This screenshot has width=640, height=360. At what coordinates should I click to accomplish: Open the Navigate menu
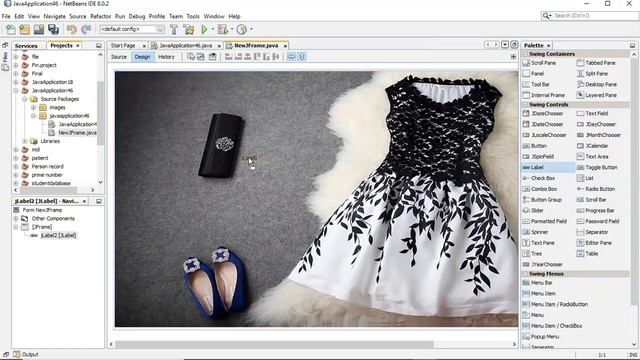pyautogui.click(x=54, y=16)
